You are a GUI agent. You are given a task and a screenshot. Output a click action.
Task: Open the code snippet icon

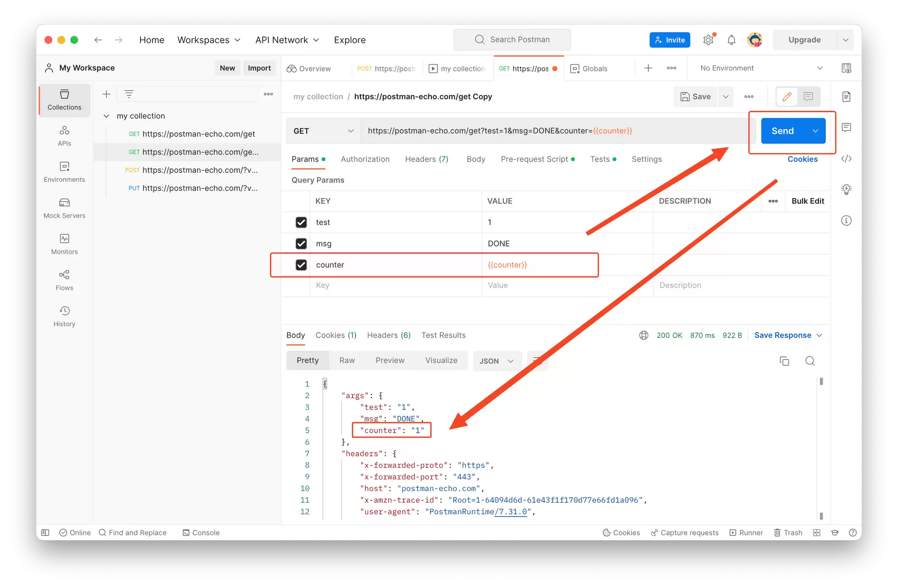click(846, 158)
